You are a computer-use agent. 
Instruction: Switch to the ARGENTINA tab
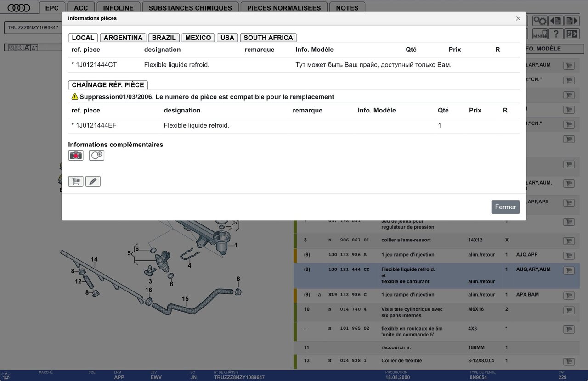pyautogui.click(x=123, y=38)
